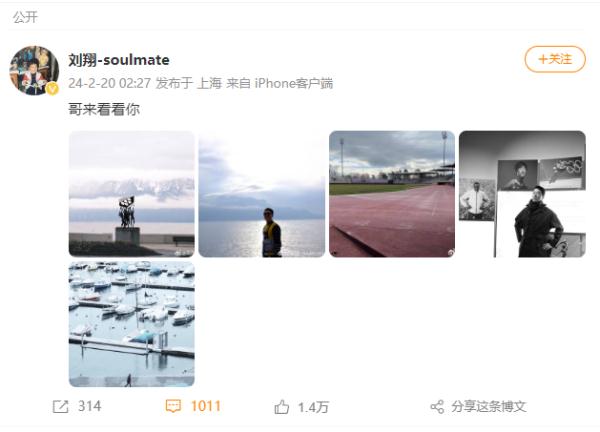Click the 公开 visibility label

click(25, 17)
